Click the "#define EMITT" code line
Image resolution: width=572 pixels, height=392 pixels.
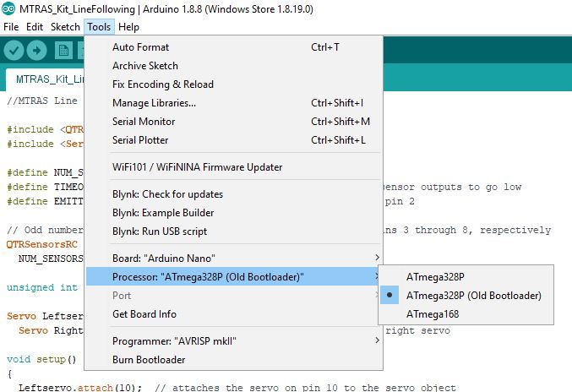pos(46,201)
